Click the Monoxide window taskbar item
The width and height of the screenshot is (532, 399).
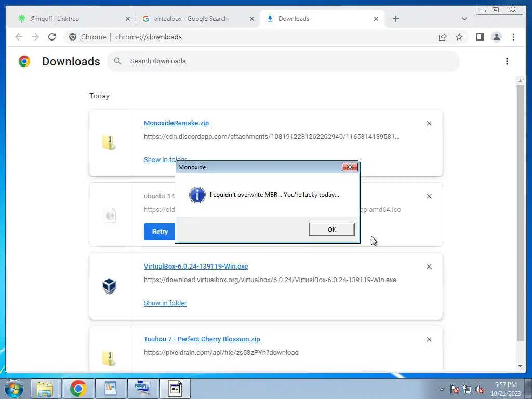pos(175,389)
